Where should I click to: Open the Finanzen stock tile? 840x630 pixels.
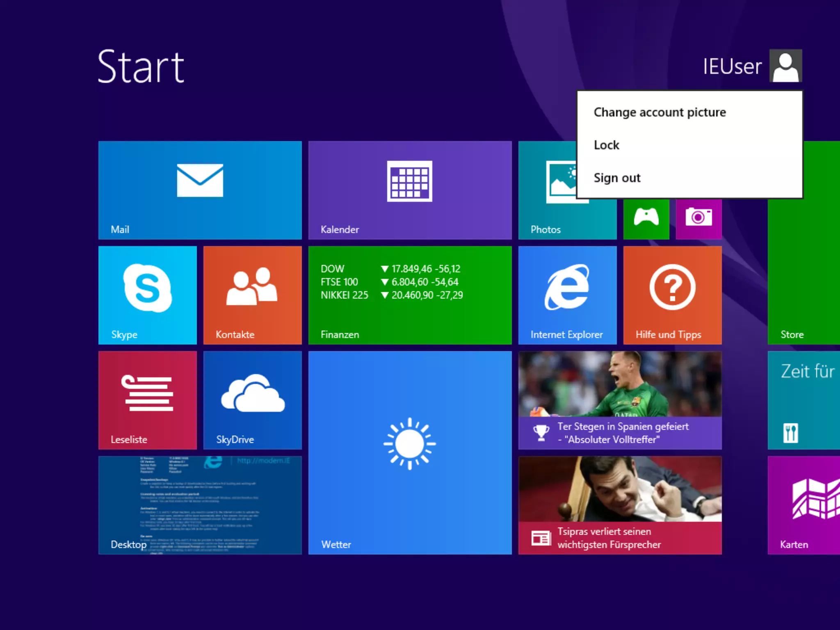(x=410, y=295)
